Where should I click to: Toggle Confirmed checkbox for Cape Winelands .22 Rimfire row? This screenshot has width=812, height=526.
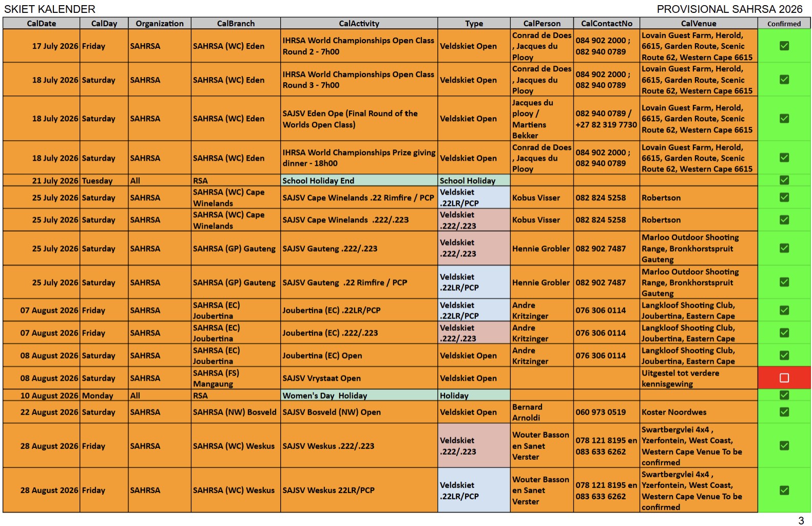(784, 197)
